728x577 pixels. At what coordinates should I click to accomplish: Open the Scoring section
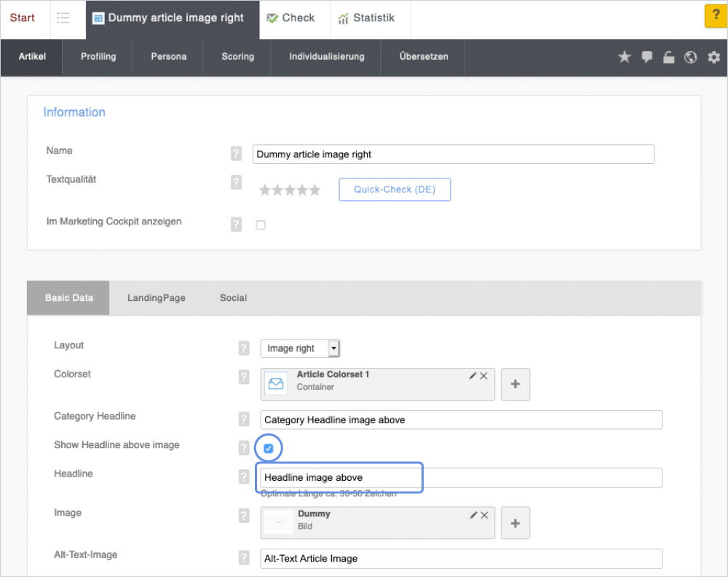coord(238,57)
